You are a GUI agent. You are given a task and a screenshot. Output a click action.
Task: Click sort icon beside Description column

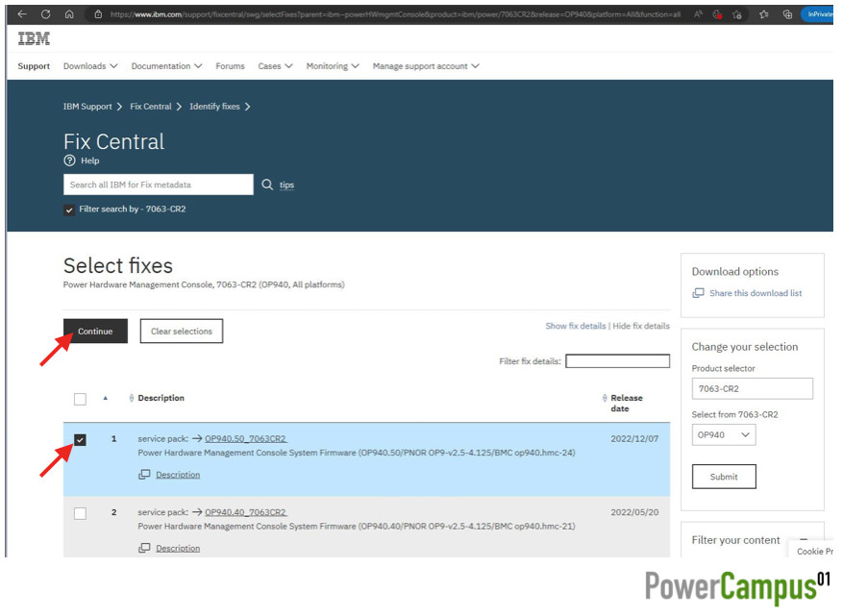[x=132, y=398]
